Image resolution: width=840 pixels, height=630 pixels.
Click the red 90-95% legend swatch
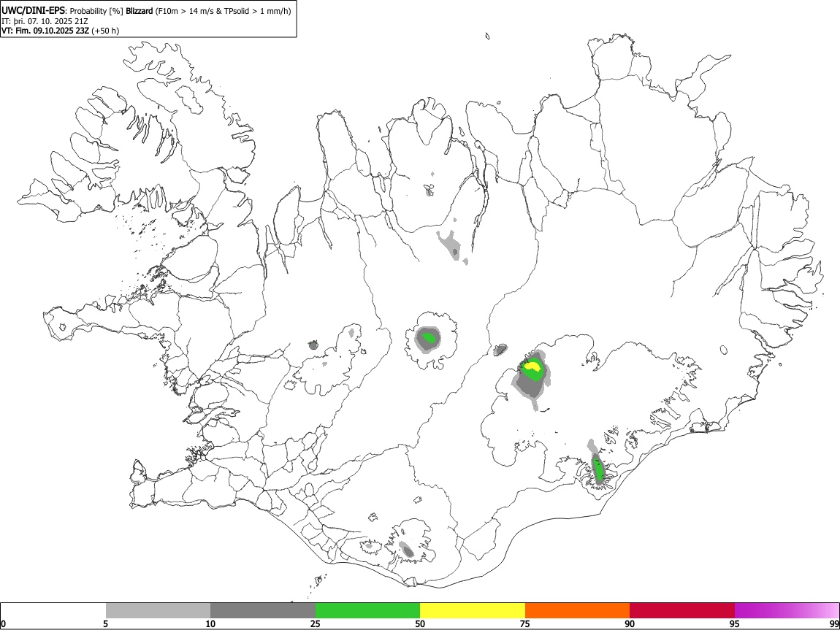pyautogui.click(x=682, y=610)
